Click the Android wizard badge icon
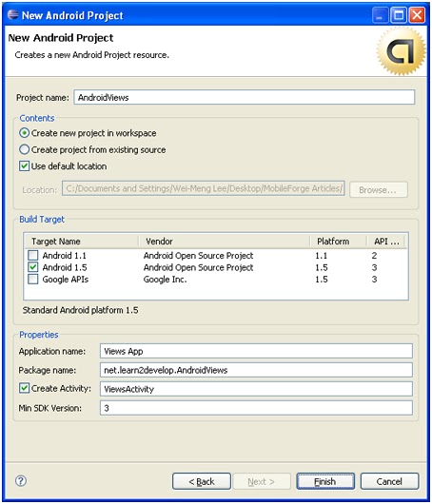 point(402,50)
